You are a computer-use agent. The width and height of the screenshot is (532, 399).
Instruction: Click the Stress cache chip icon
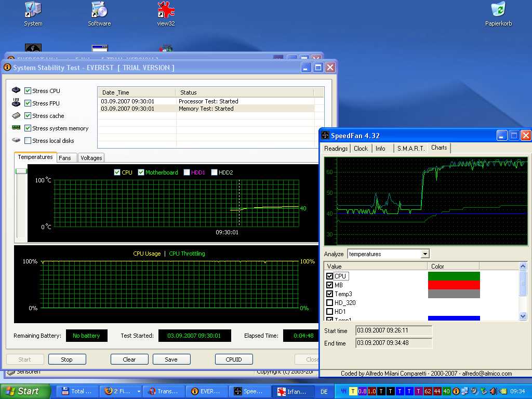16,116
